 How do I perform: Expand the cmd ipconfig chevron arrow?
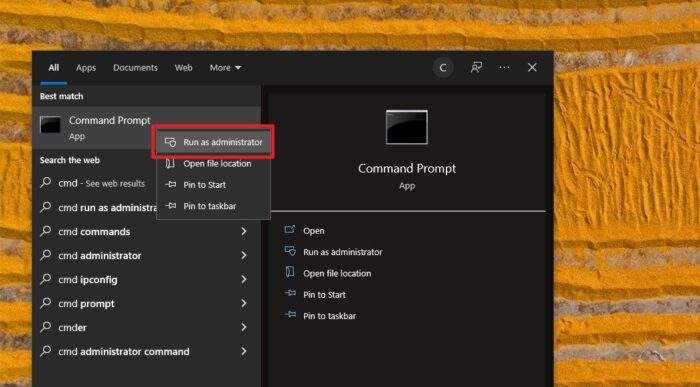tap(244, 279)
